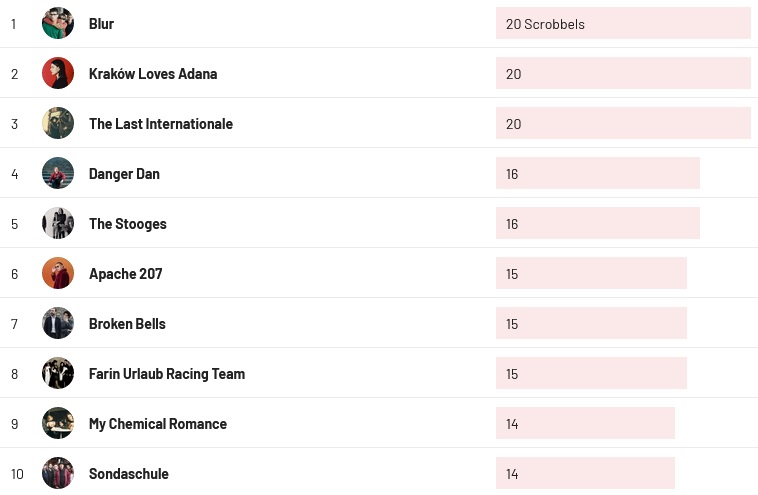Open Kraków Loves Adana avatar image
Viewport: 758px width, 495px height.
click(58, 73)
